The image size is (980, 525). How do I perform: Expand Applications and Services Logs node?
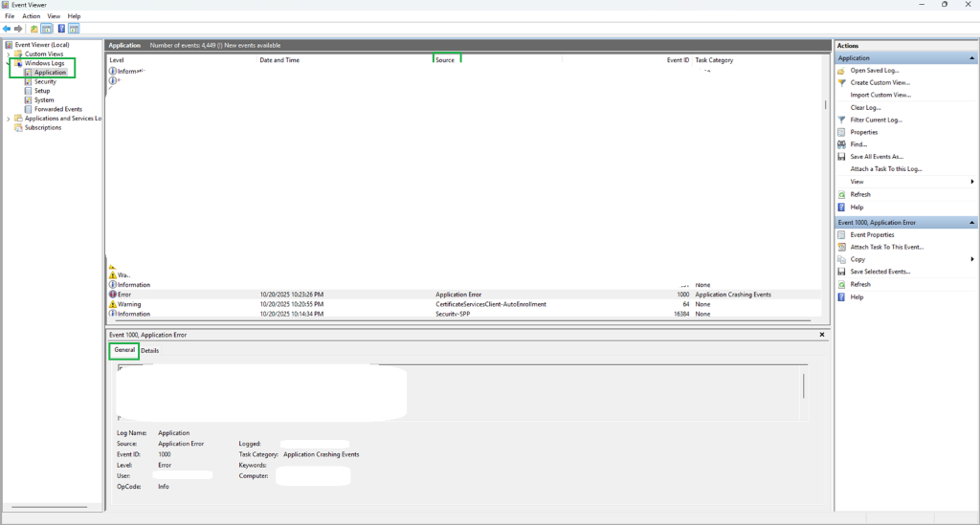(x=8, y=119)
